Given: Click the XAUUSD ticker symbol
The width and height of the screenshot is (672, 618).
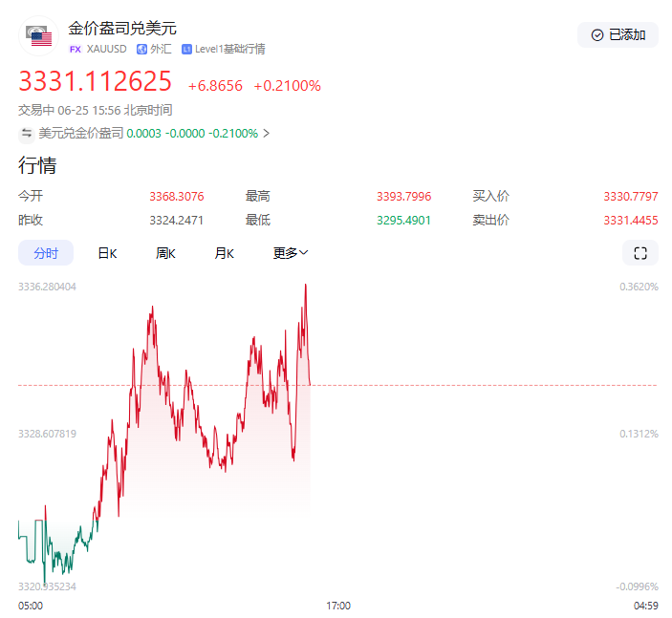Looking at the screenshot, I should coord(106,49).
